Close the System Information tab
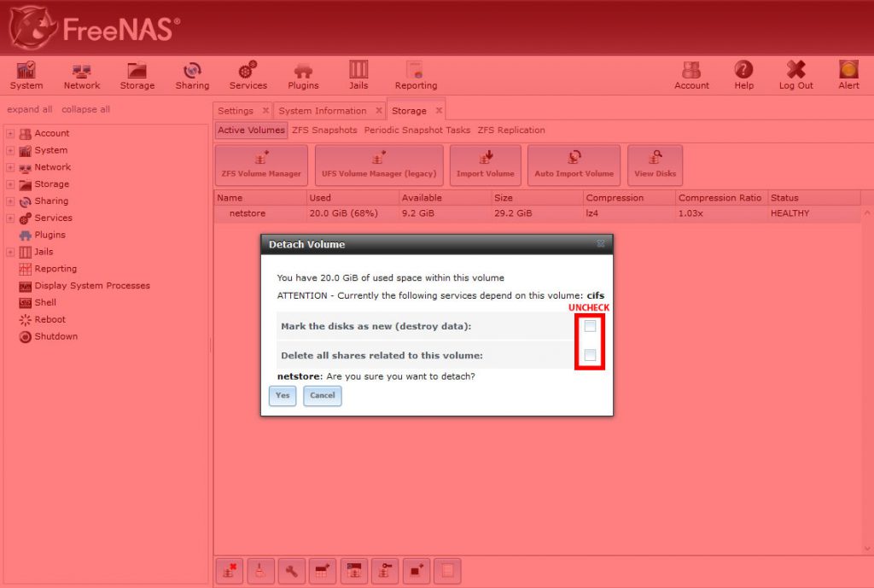The image size is (874, 588). tap(379, 110)
